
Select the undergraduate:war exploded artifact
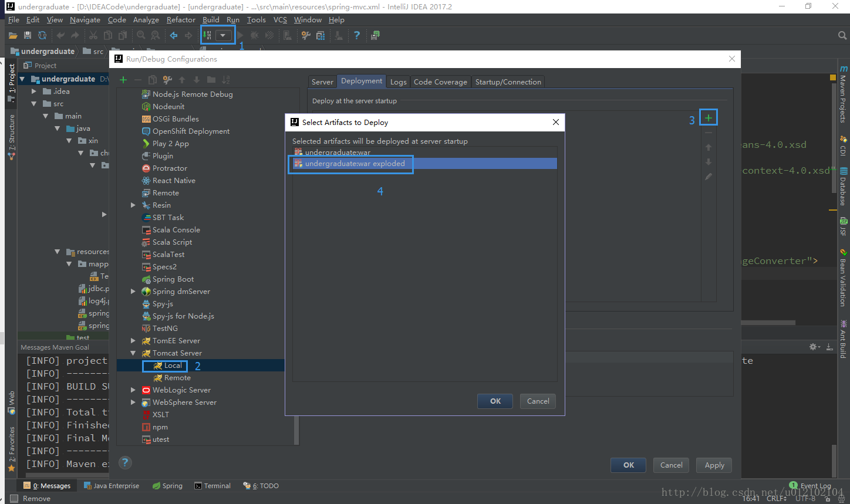[x=424, y=164]
